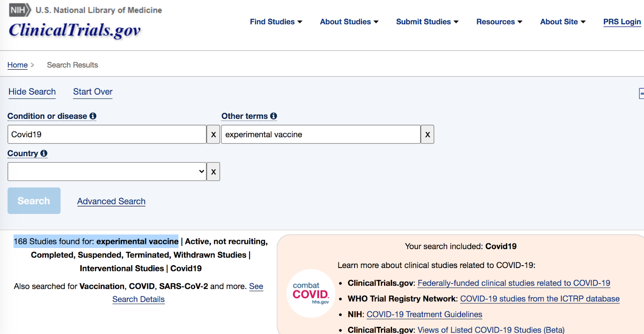Clear the Covid19 condition field
The height and width of the screenshot is (334, 644).
click(213, 134)
